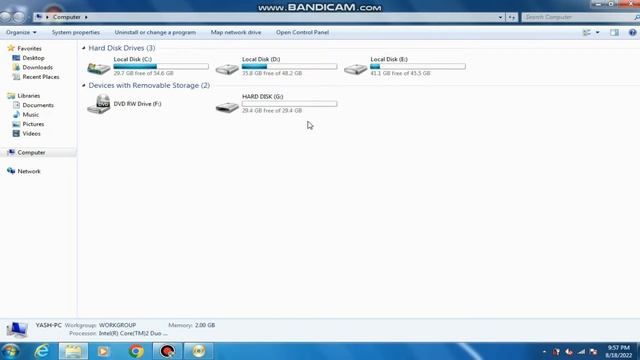This screenshot has width=640, height=360.
Task: Toggle the preview pane icon
Action: pyautogui.click(x=614, y=32)
